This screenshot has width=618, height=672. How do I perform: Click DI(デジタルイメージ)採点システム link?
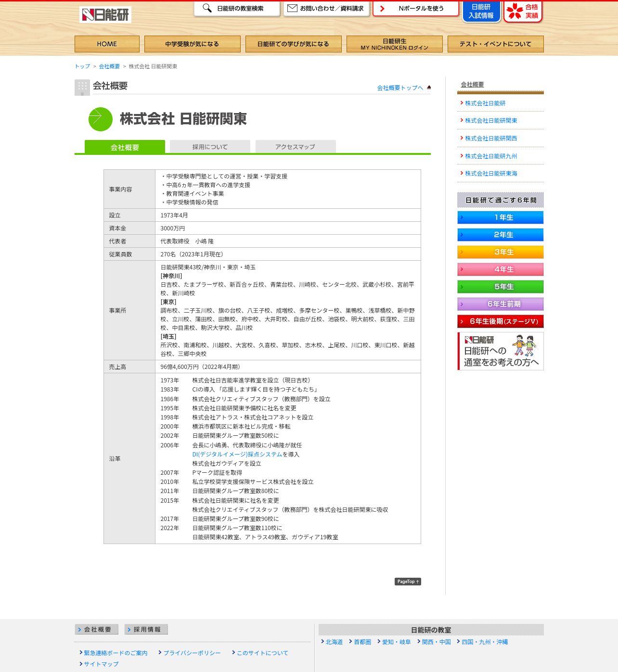tap(237, 454)
